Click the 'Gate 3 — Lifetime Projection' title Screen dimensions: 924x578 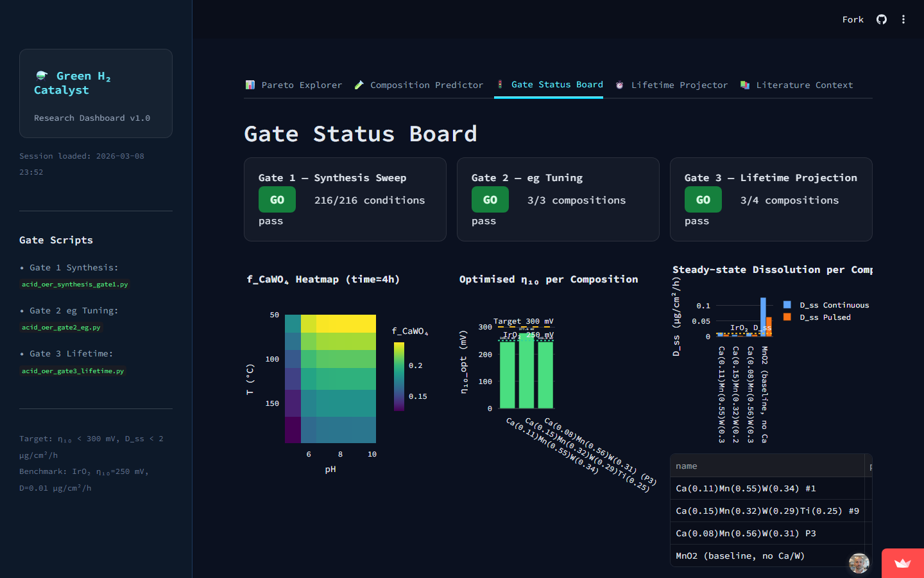click(771, 178)
